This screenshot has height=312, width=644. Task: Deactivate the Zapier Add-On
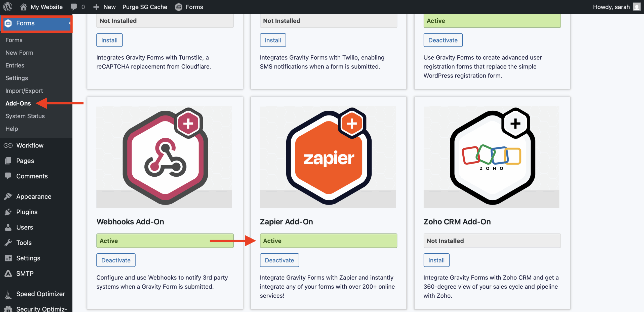click(279, 260)
